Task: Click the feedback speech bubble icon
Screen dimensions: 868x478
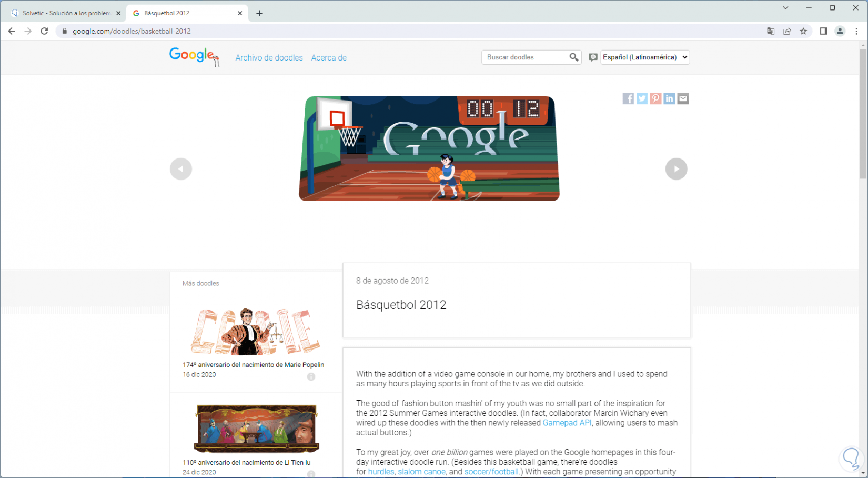Action: pos(593,57)
